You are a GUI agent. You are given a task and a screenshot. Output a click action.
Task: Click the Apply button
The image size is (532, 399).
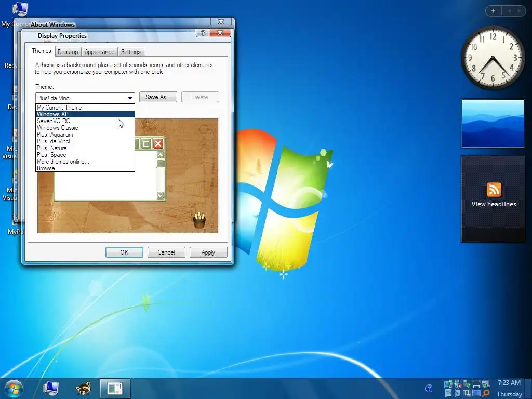coord(208,252)
